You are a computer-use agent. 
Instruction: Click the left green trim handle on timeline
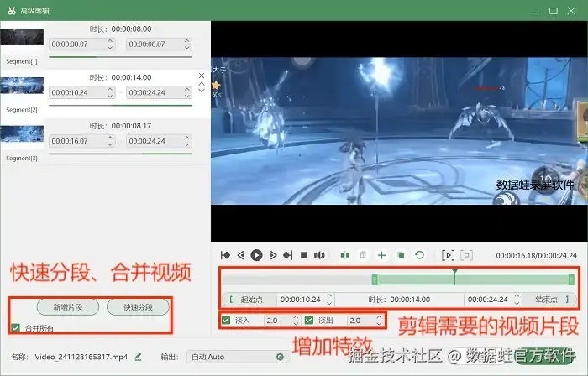point(375,279)
